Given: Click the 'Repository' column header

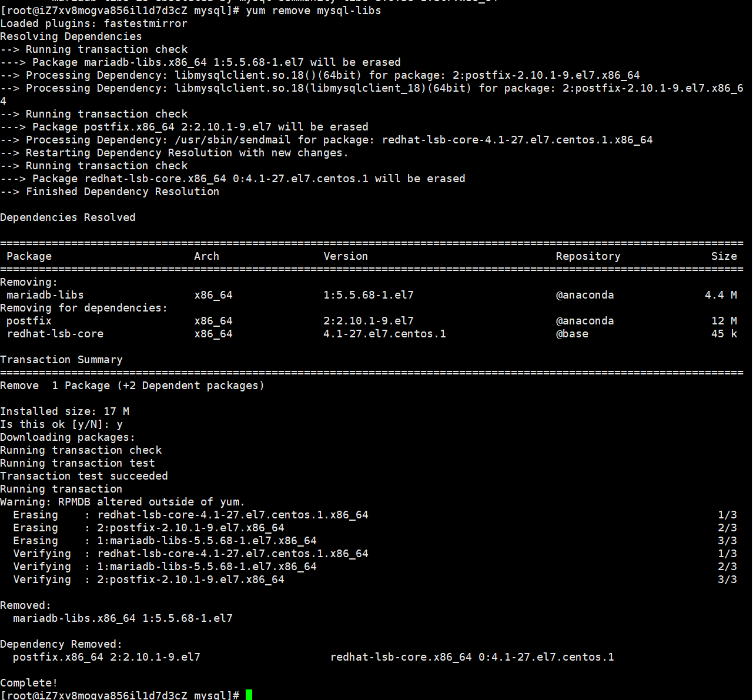Looking at the screenshot, I should [588, 256].
